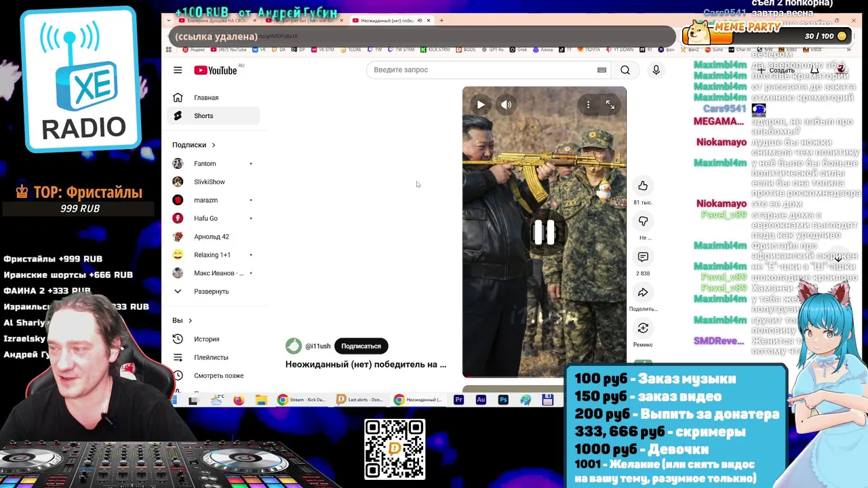
Task: Open a new browser tab with plus
Action: click(x=441, y=20)
